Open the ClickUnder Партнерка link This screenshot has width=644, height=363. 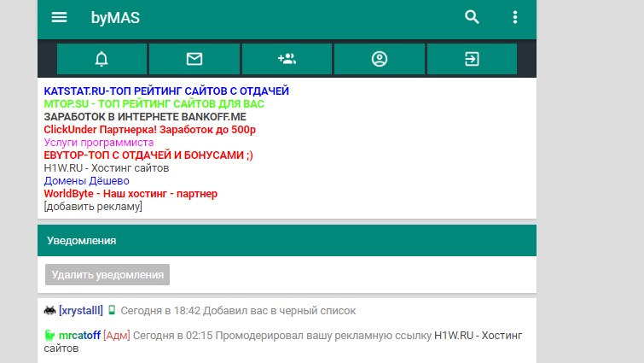coord(149,129)
